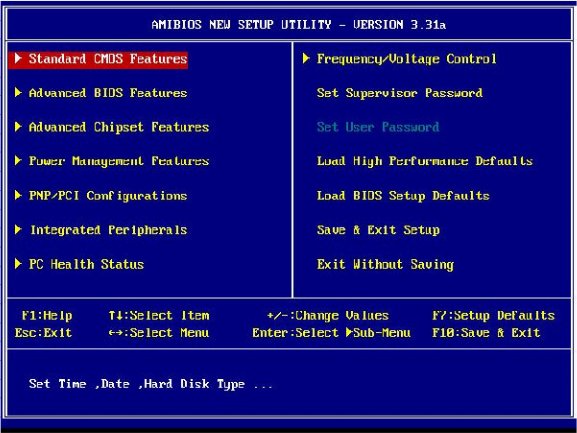
Task: Click arrow next to PNP/PCI Configurations
Action: 18,195
